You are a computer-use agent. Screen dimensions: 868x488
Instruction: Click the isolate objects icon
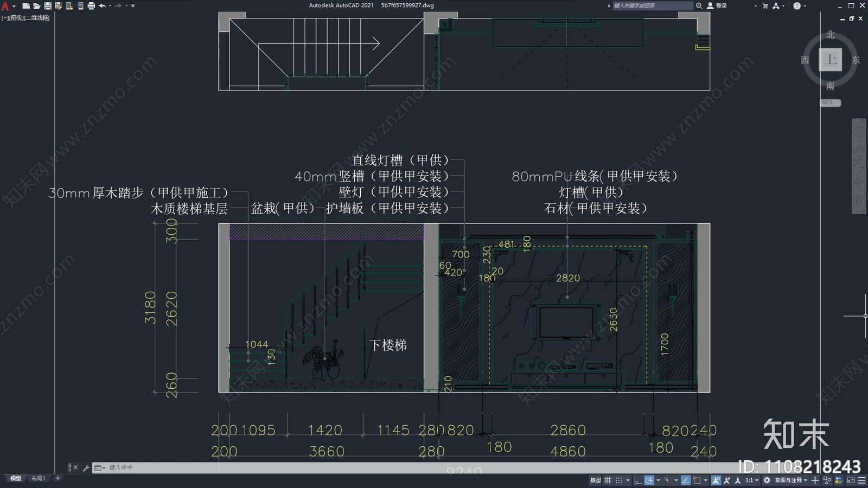827,480
